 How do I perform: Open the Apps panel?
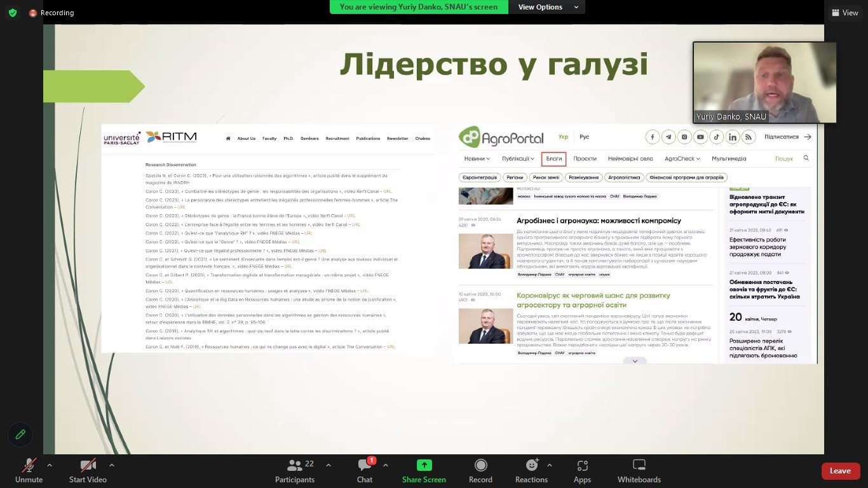pyautogui.click(x=582, y=471)
